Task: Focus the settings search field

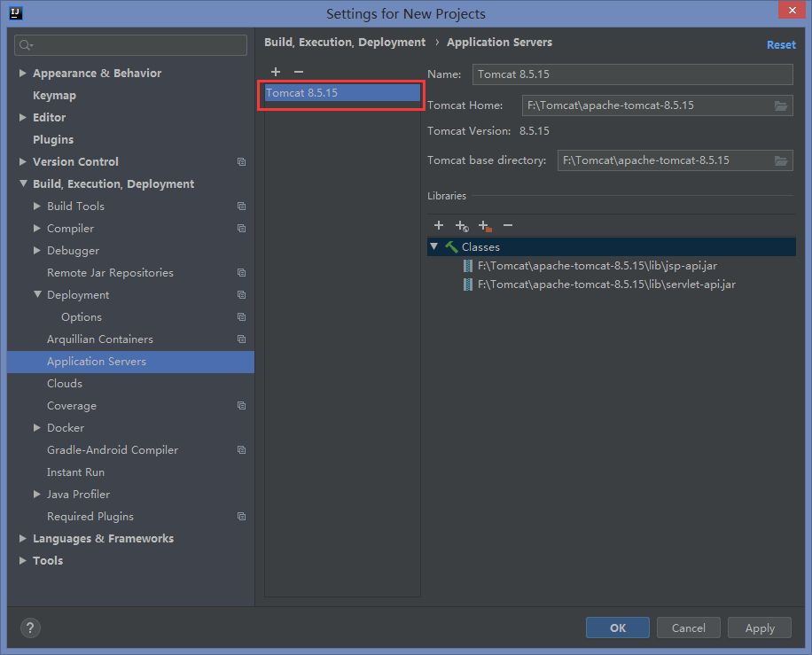Action: coord(130,45)
